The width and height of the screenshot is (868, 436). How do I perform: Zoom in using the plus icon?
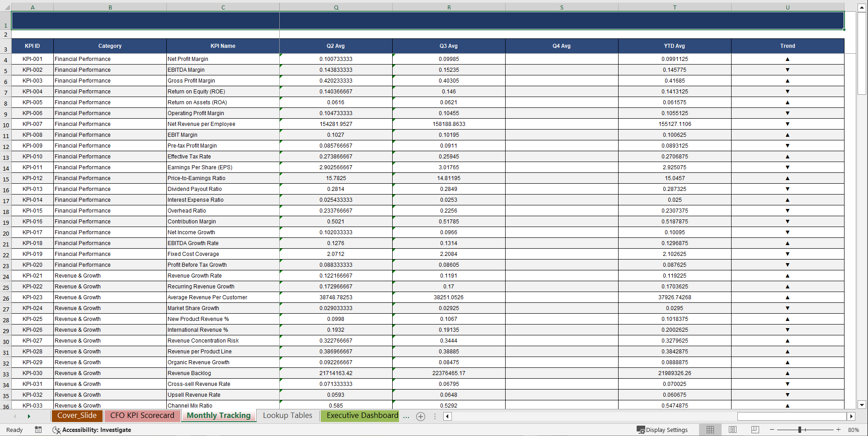838,430
